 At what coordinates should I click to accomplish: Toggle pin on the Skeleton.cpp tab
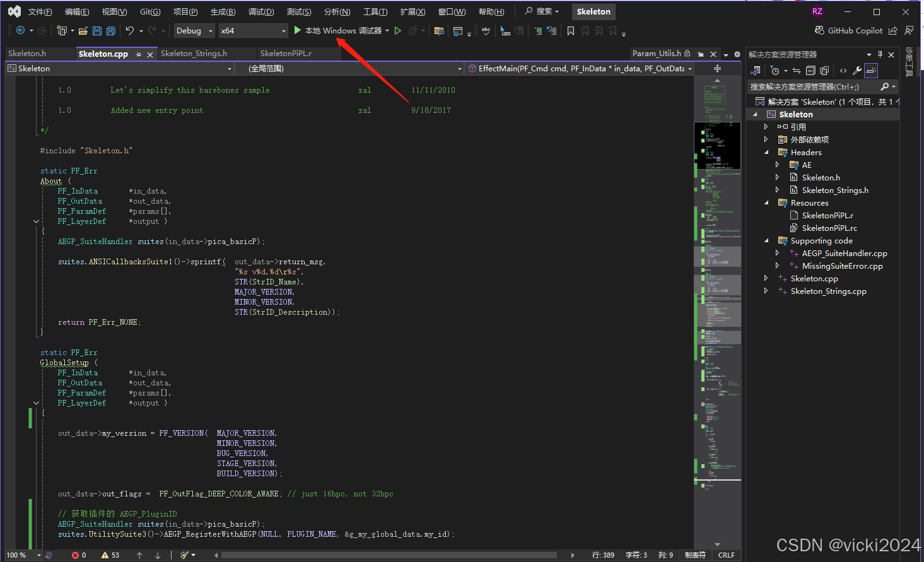coord(139,54)
